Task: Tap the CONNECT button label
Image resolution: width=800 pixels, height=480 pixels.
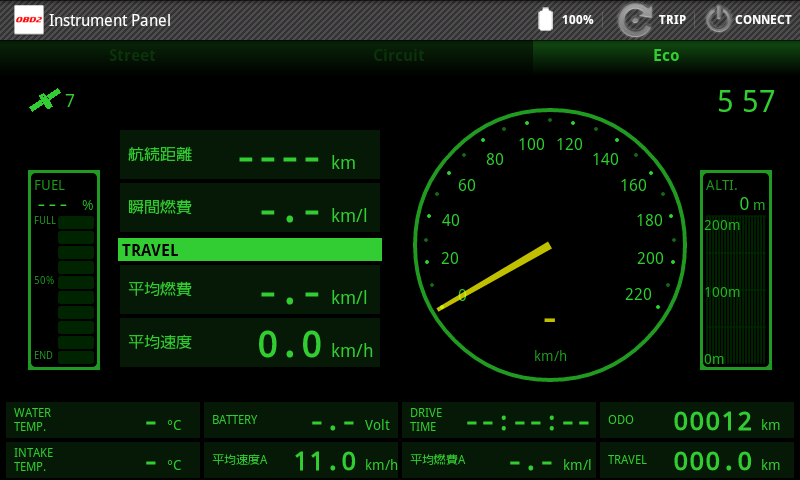Action: pyautogui.click(x=763, y=20)
